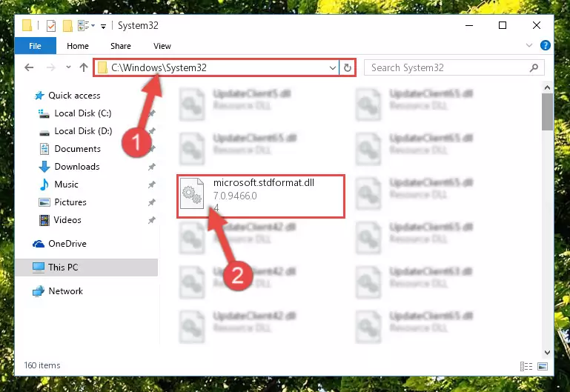The width and height of the screenshot is (570, 392).
Task: Click the Properties icon in quick access toolbar
Action: point(51,26)
